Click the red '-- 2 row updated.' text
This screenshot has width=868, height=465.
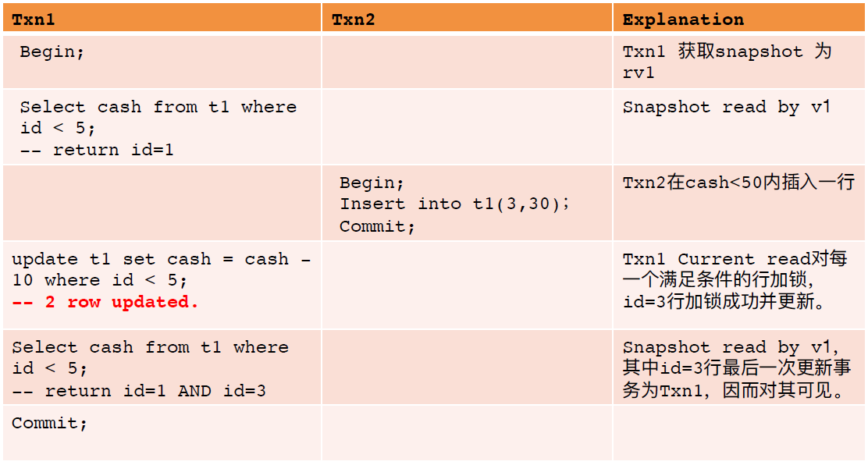[105, 303]
